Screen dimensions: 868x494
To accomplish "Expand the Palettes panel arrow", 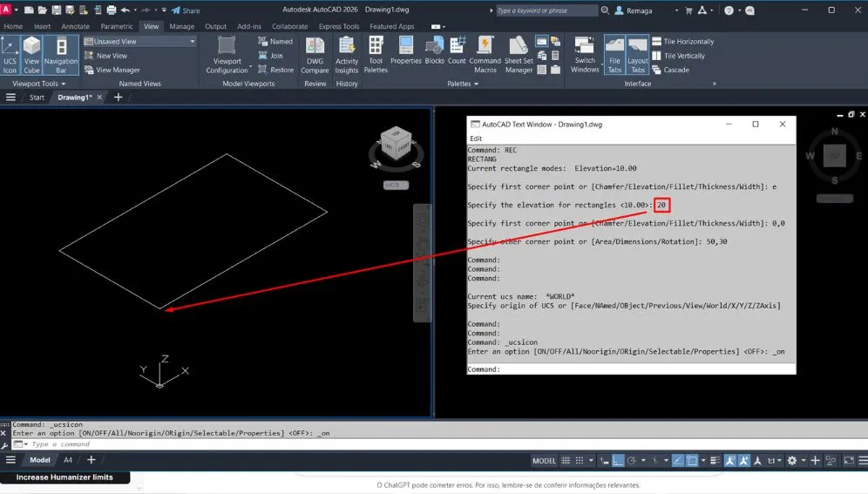I will [x=476, y=85].
